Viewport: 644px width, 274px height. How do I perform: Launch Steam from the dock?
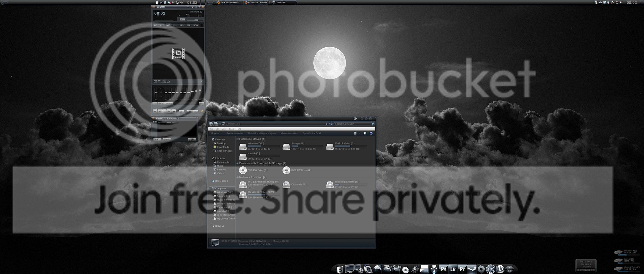(x=472, y=269)
